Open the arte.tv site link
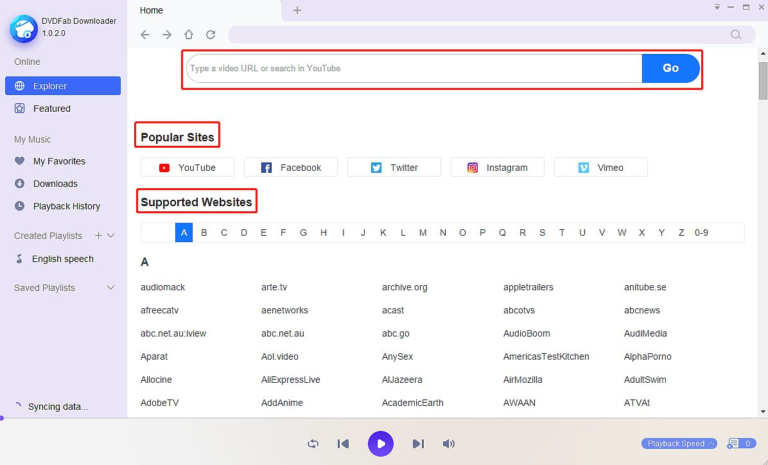The image size is (768, 465). point(274,287)
